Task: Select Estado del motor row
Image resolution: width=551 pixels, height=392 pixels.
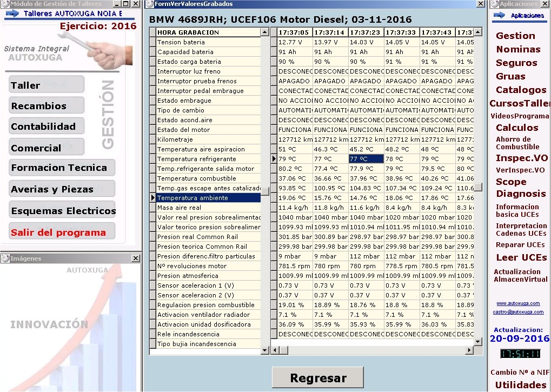Action: coord(208,130)
